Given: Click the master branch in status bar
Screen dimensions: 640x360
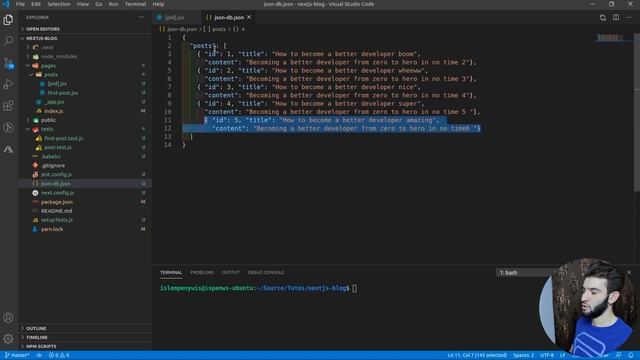Looking at the screenshot, I should pyautogui.click(x=17, y=355).
